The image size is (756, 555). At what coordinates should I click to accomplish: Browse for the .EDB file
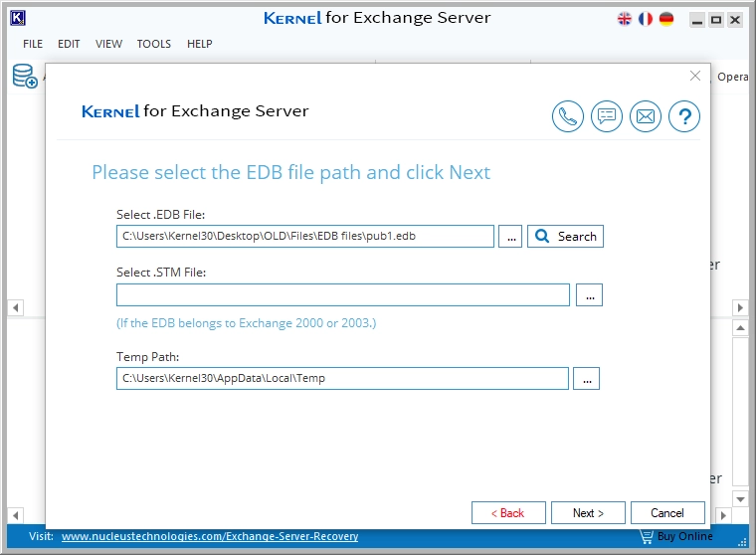(510, 237)
